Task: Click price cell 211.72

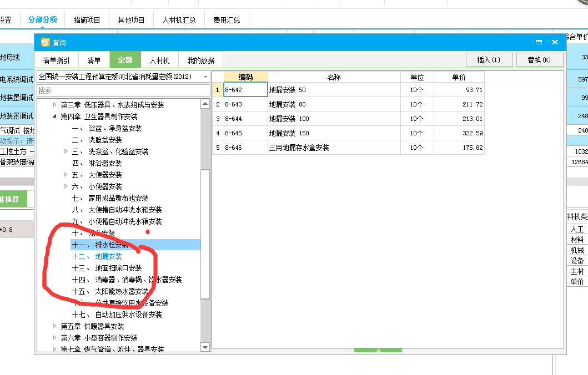Action: (459, 104)
